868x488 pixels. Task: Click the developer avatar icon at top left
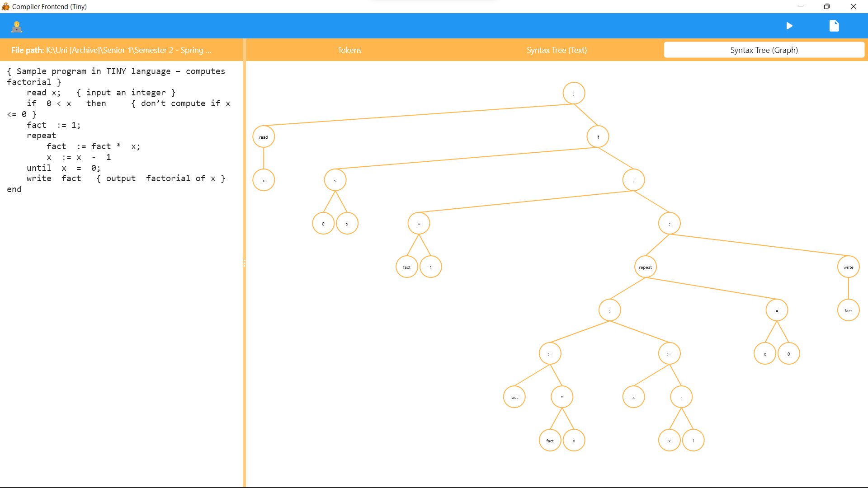tap(17, 27)
